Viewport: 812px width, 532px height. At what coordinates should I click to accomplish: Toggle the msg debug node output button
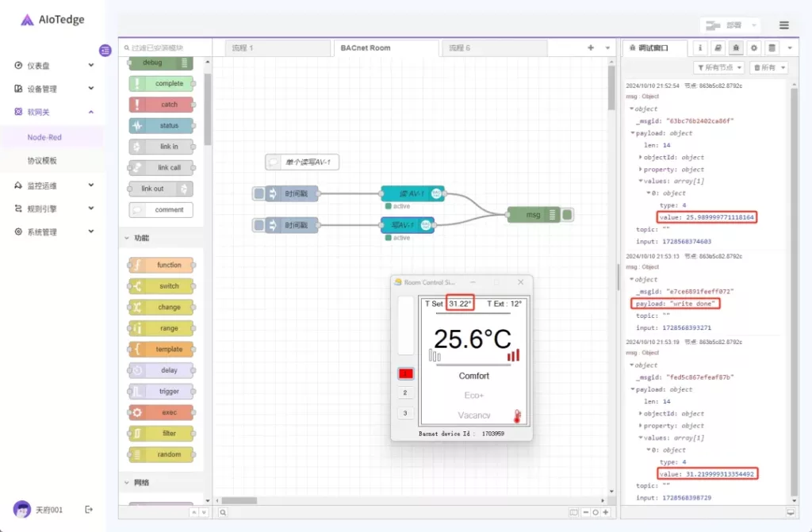(568, 214)
